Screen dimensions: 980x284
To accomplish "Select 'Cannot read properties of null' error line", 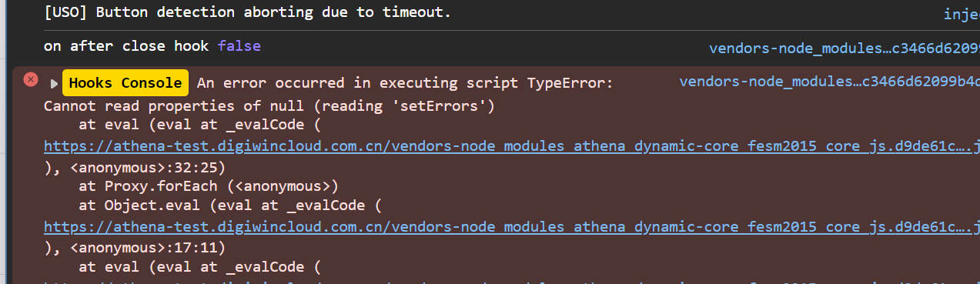I will tap(269, 105).
